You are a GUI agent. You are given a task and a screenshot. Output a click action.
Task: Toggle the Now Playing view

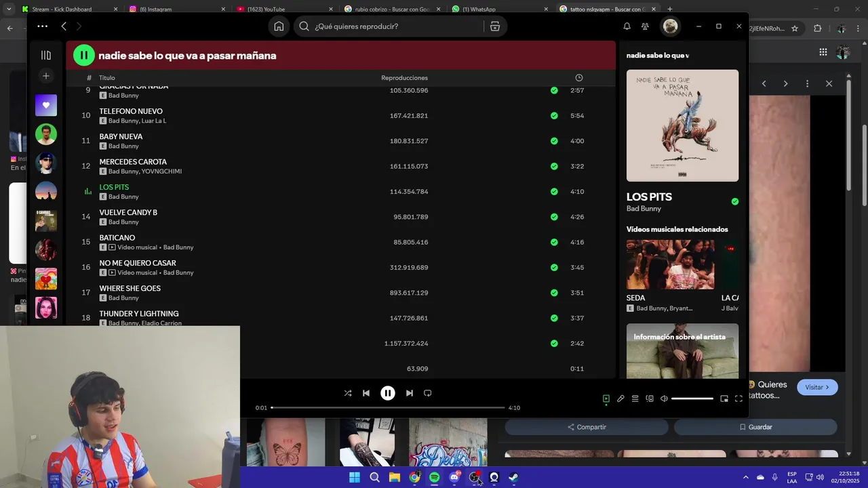click(x=606, y=399)
